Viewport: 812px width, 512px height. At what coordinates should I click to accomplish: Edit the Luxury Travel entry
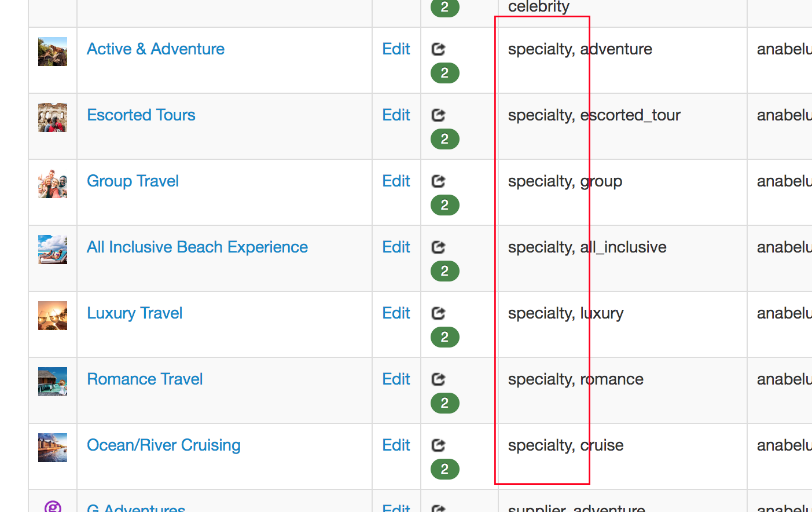(x=396, y=313)
